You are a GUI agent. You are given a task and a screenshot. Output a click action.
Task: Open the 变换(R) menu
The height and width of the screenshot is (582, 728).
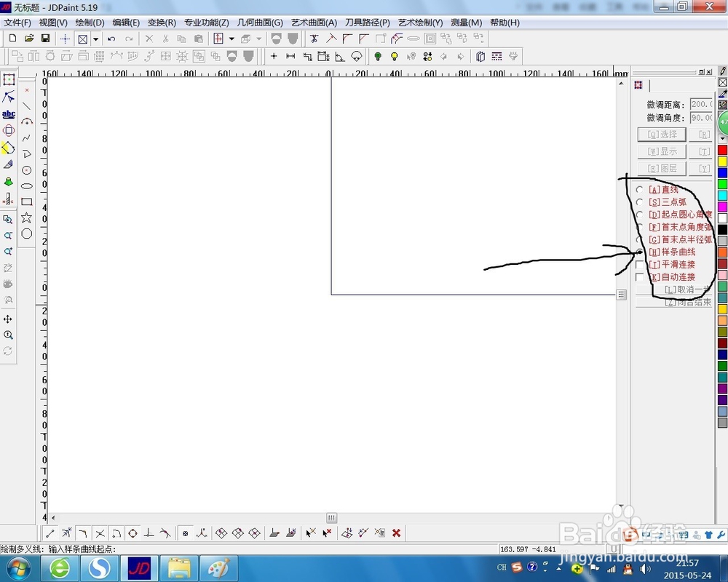coord(162,23)
